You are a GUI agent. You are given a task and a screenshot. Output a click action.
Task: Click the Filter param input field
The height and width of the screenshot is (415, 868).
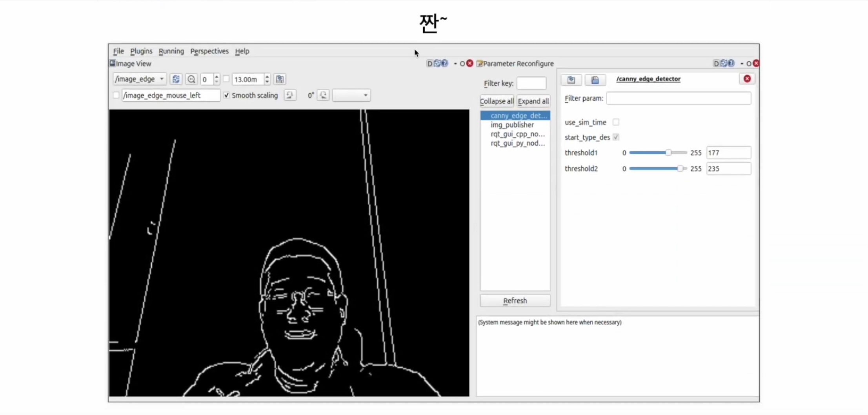[679, 98]
